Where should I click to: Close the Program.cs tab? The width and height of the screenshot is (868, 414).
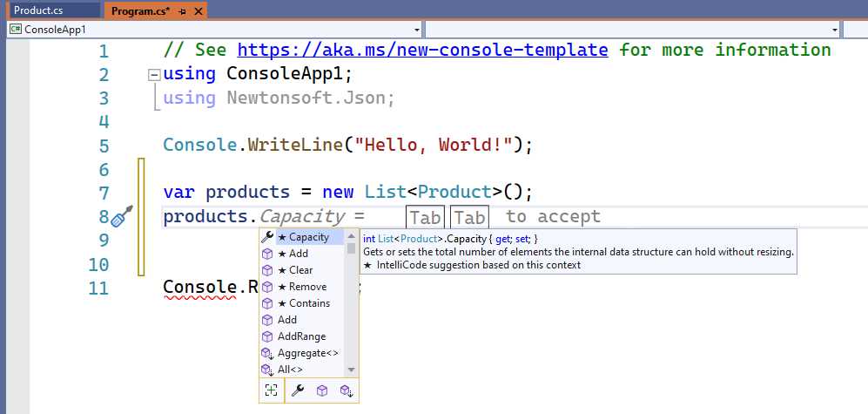coord(198,11)
